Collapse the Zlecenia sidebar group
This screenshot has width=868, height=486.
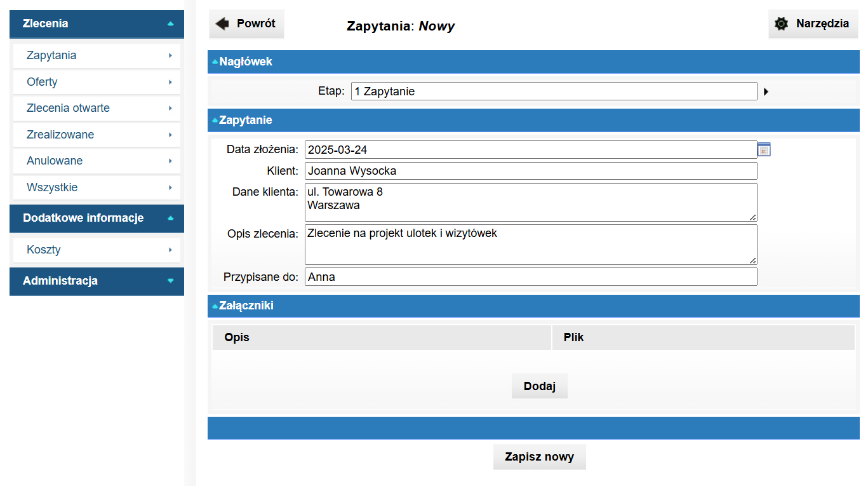coord(97,24)
